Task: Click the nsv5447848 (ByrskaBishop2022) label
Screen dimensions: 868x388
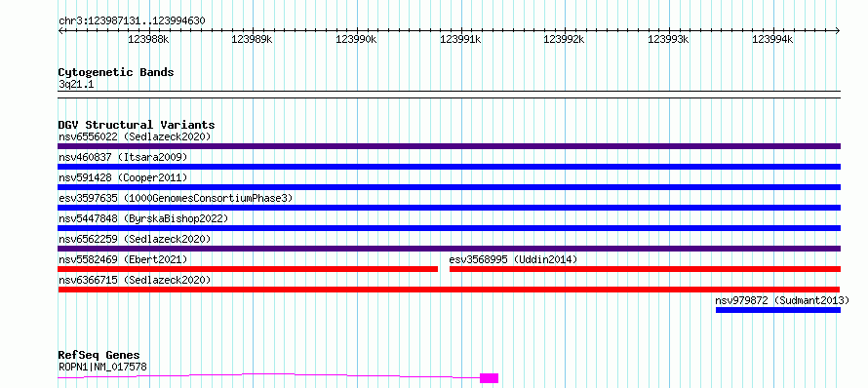Action: (x=143, y=218)
